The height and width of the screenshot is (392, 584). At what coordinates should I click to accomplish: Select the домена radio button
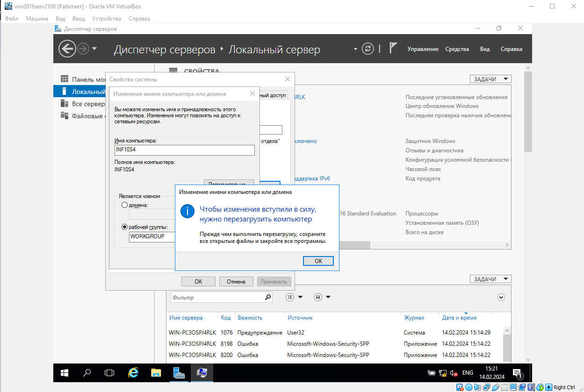[124, 205]
